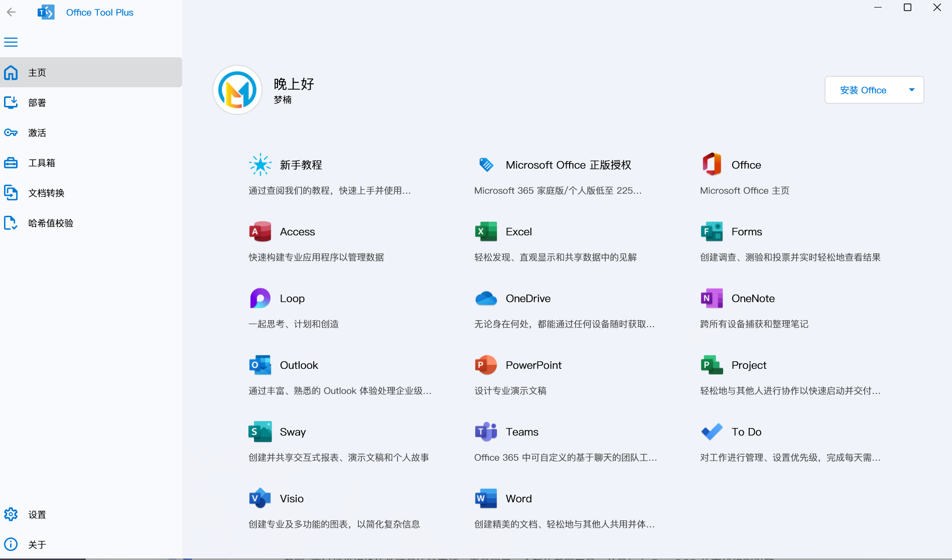The width and height of the screenshot is (952, 560).
Task: Maximize the Office Tool Plus window
Action: click(907, 8)
